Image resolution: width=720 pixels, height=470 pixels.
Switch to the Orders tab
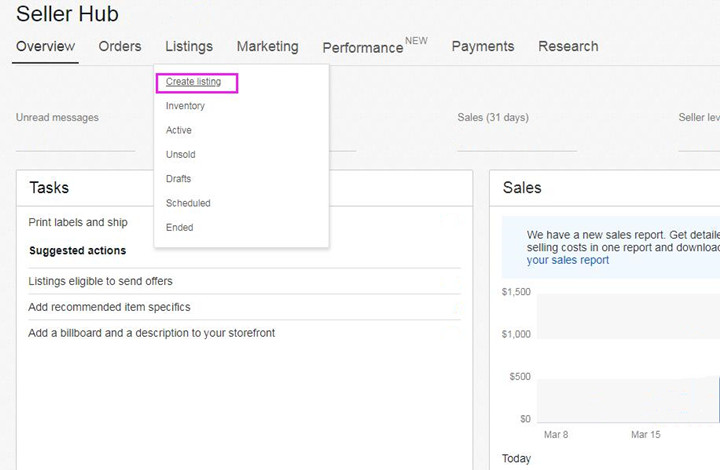(120, 47)
